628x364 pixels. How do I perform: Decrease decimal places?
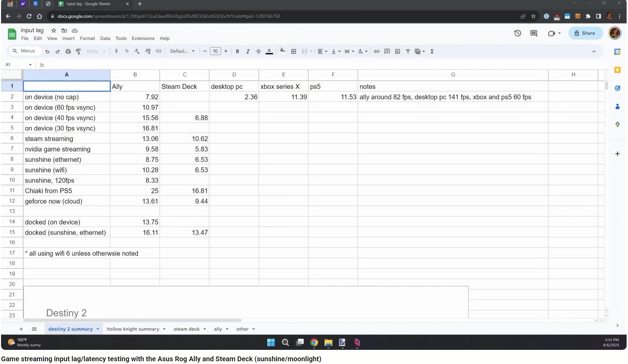click(x=137, y=51)
